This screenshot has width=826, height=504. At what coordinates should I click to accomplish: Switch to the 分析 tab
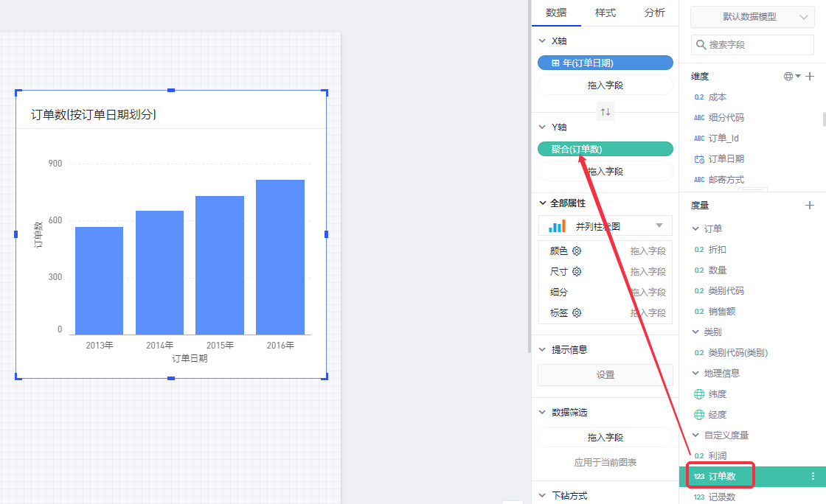click(654, 13)
